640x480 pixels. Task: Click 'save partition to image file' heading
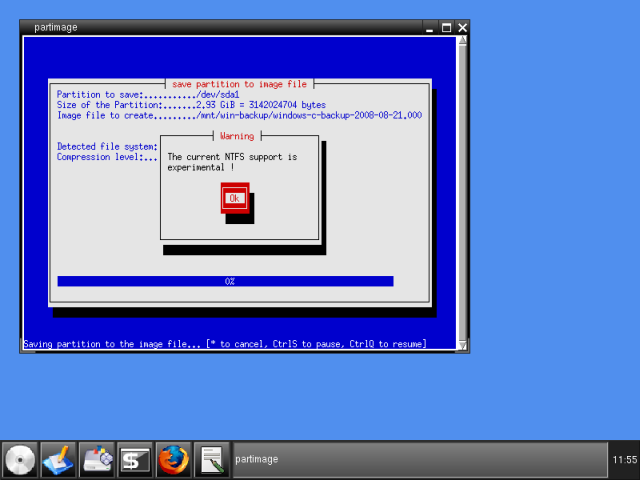(239, 84)
